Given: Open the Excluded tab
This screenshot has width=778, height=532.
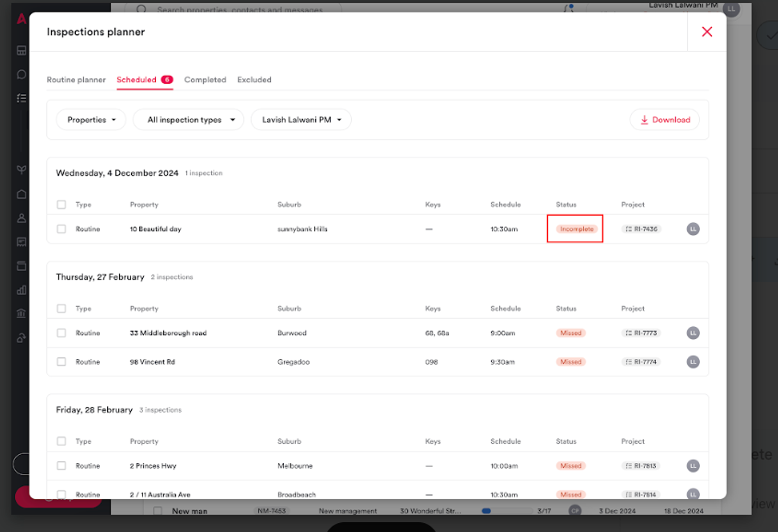Looking at the screenshot, I should (254, 80).
